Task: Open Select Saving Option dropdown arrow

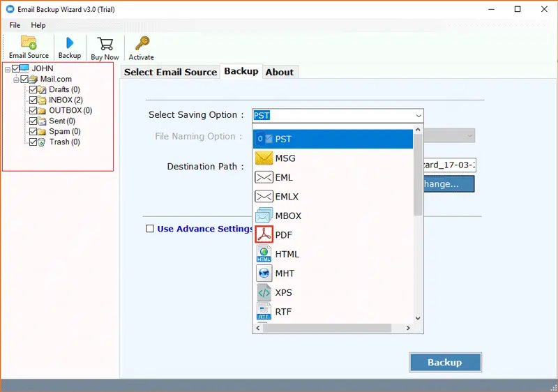Action: point(418,116)
